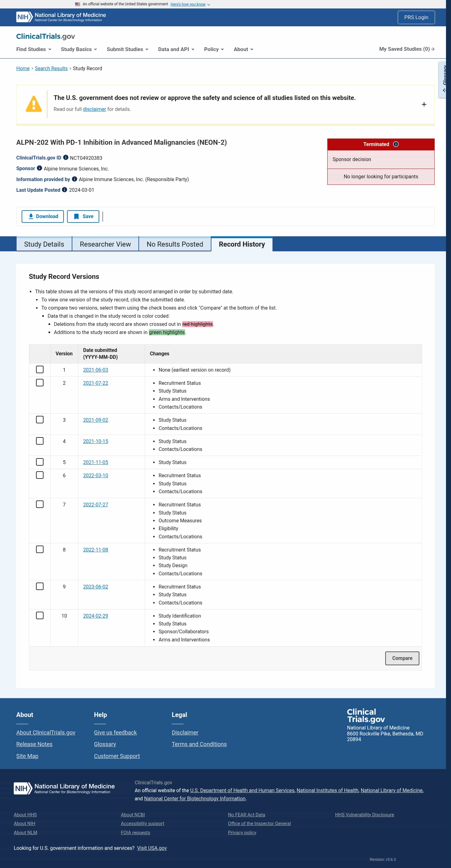This screenshot has height=868, width=451.
Task: Click the NIH logo in the header
Action: [24, 17]
